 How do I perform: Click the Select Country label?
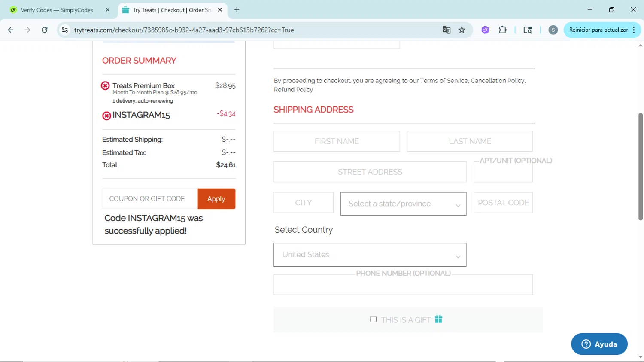pyautogui.click(x=304, y=230)
